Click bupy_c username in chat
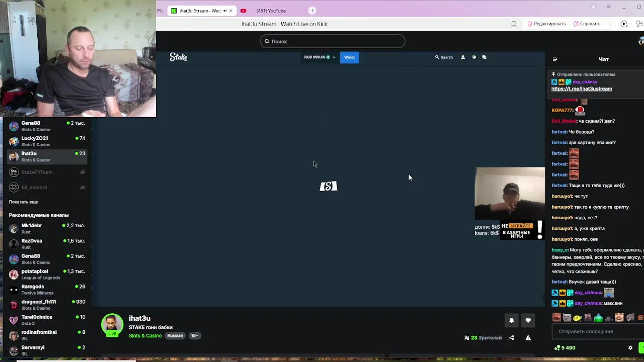This screenshot has width=644, height=362. [559, 250]
